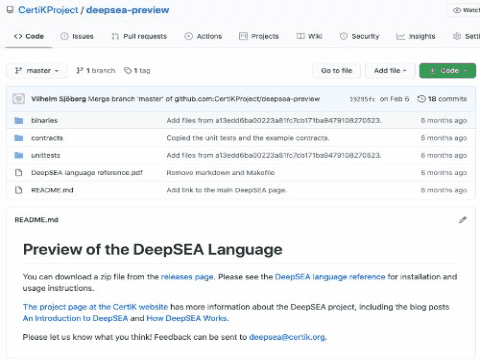480x360 pixels.
Task: View the Security tab
Action: (x=359, y=36)
